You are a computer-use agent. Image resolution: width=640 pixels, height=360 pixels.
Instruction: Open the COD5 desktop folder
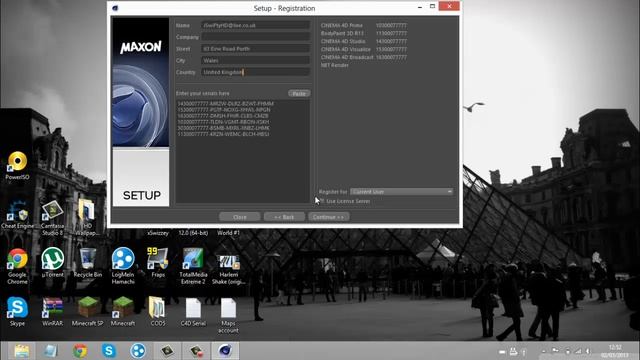tap(158, 311)
